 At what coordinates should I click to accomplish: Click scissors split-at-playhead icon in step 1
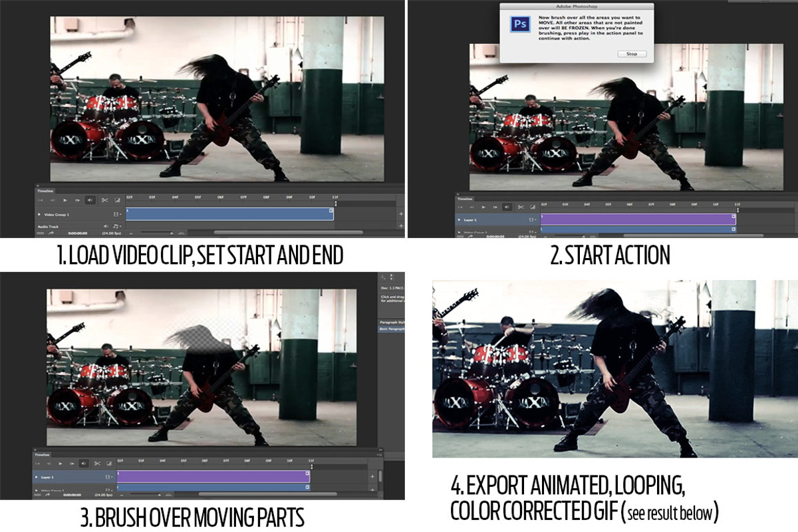pyautogui.click(x=104, y=200)
